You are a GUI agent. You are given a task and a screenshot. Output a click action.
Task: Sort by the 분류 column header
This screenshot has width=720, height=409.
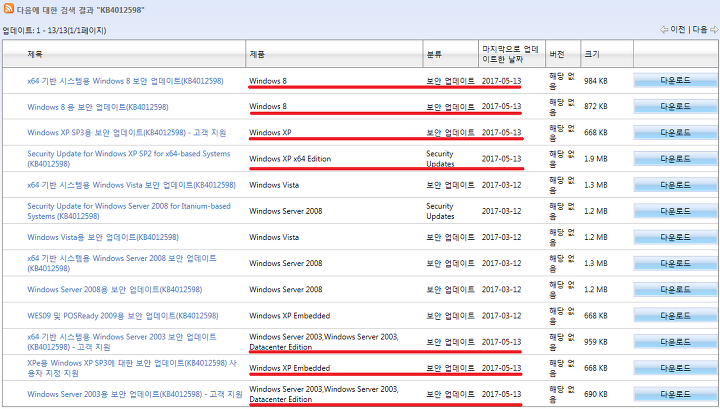click(434, 54)
